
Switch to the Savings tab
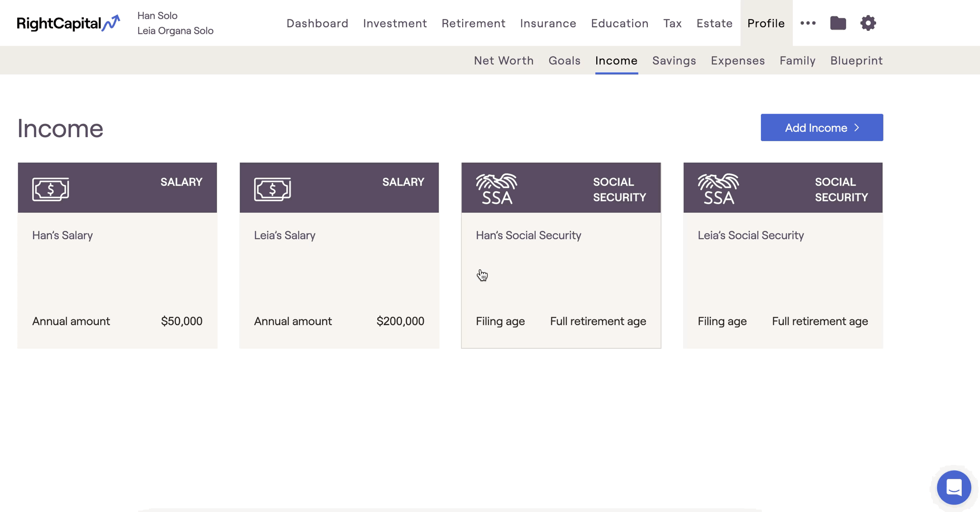tap(674, 60)
